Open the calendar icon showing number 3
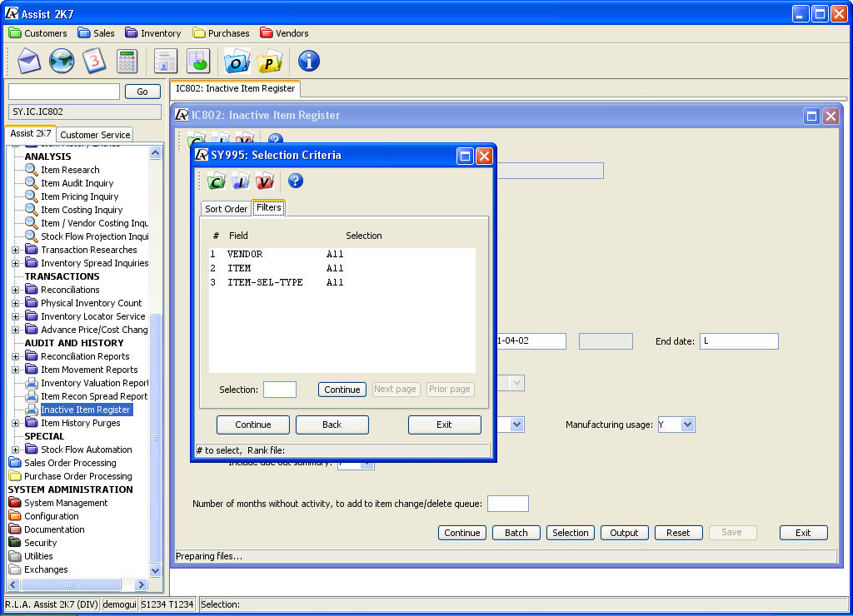Image resolution: width=853 pixels, height=616 pixels. 94,62
